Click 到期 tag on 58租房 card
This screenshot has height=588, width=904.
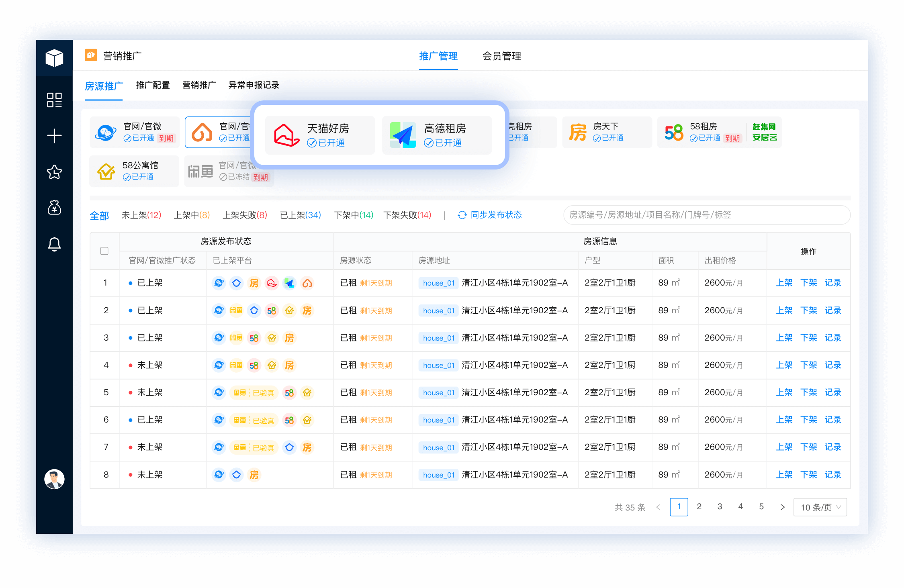(x=732, y=138)
